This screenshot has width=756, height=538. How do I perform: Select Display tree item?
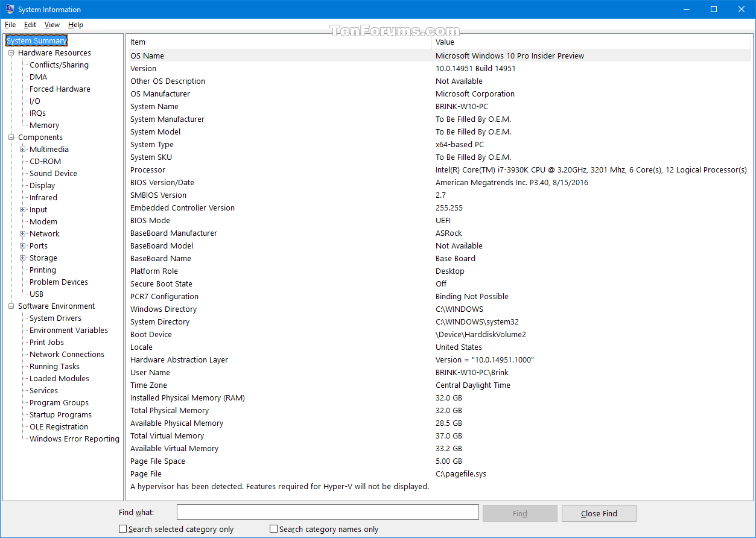pos(42,185)
